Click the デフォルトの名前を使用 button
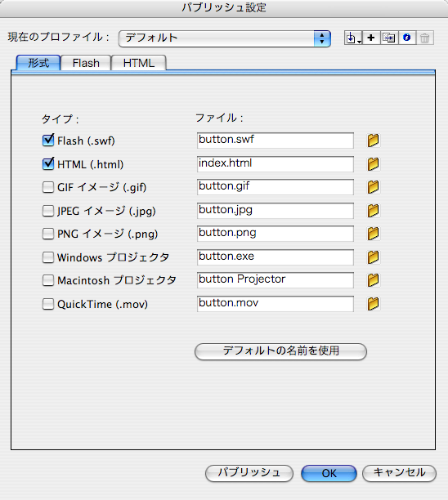Image resolution: width=448 pixels, height=500 pixels. [x=280, y=351]
